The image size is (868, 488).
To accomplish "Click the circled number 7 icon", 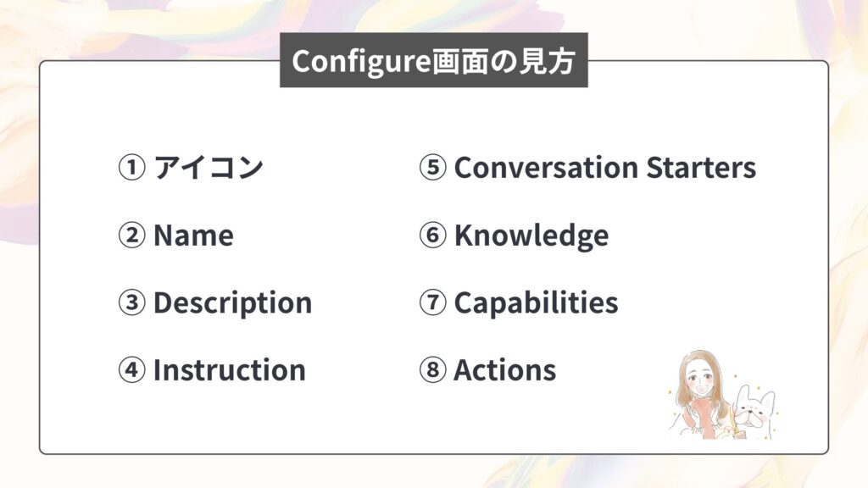I will (x=433, y=302).
